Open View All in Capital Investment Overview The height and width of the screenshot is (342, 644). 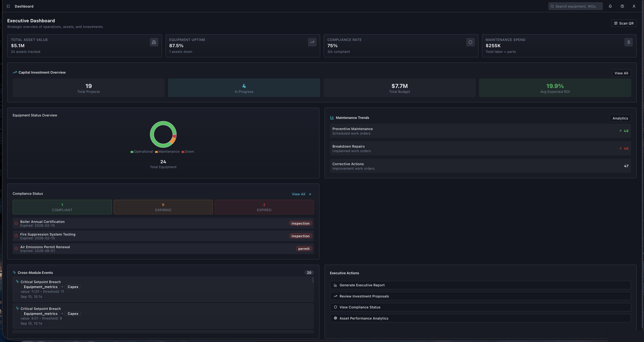[x=621, y=73]
